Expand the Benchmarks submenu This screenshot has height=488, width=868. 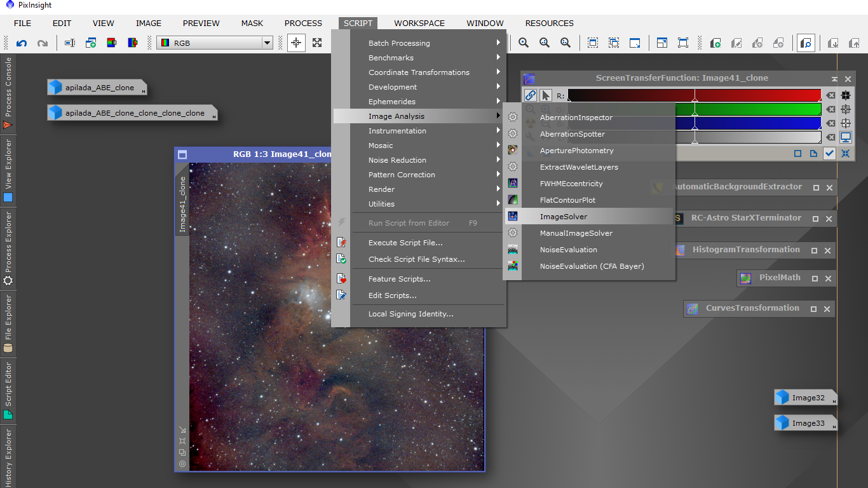(419, 58)
